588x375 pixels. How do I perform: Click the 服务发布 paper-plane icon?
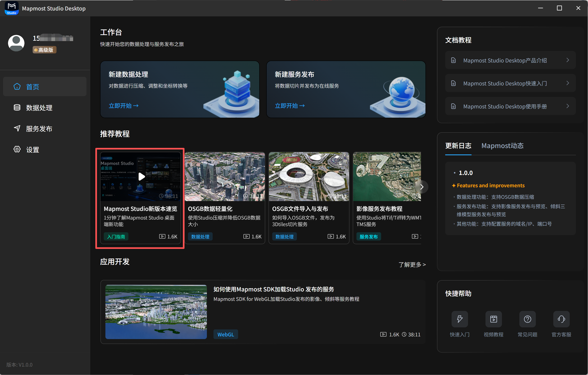(x=17, y=128)
